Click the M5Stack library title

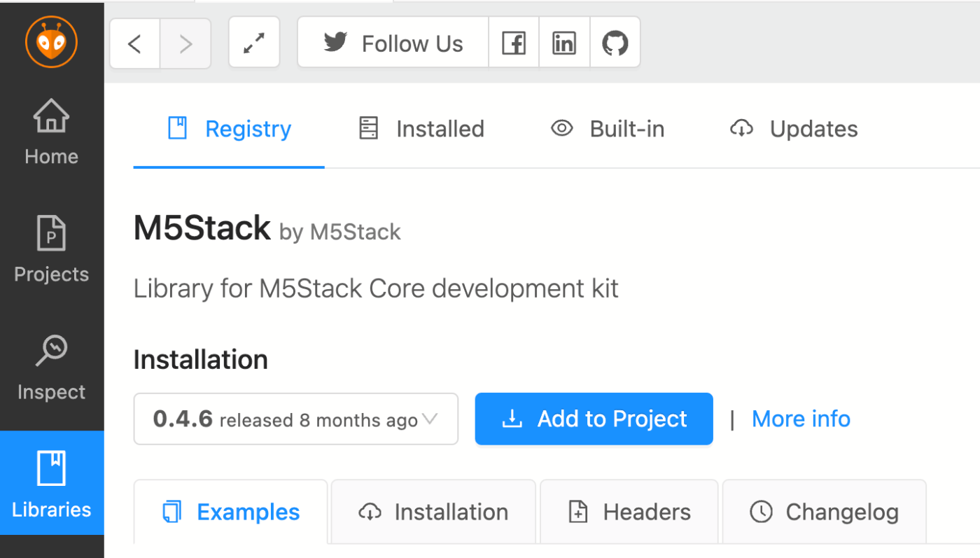point(202,228)
